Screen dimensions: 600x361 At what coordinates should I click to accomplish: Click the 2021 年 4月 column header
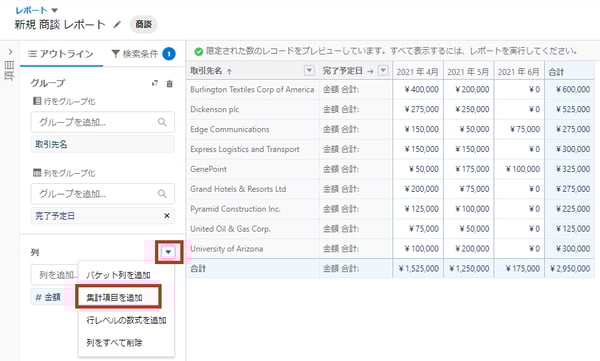[x=417, y=72]
